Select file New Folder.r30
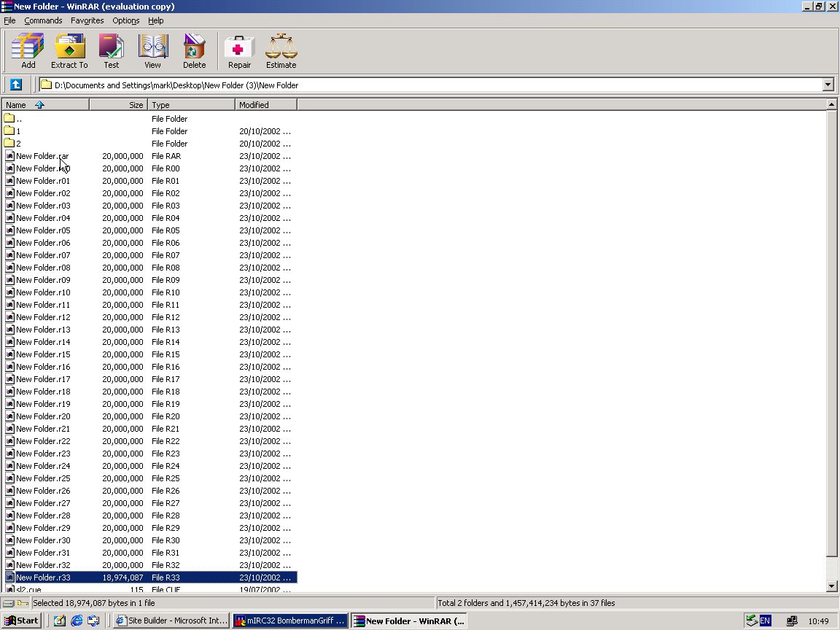The width and height of the screenshot is (840, 630). click(x=43, y=540)
